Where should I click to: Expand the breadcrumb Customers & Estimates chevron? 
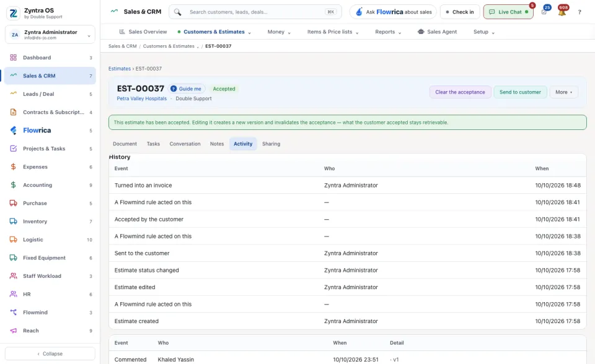pyautogui.click(x=198, y=46)
